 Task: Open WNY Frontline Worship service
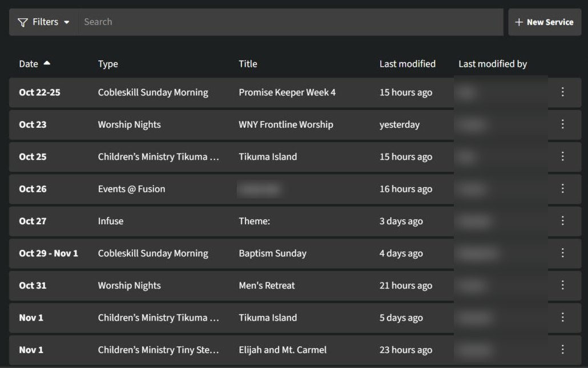(x=286, y=125)
